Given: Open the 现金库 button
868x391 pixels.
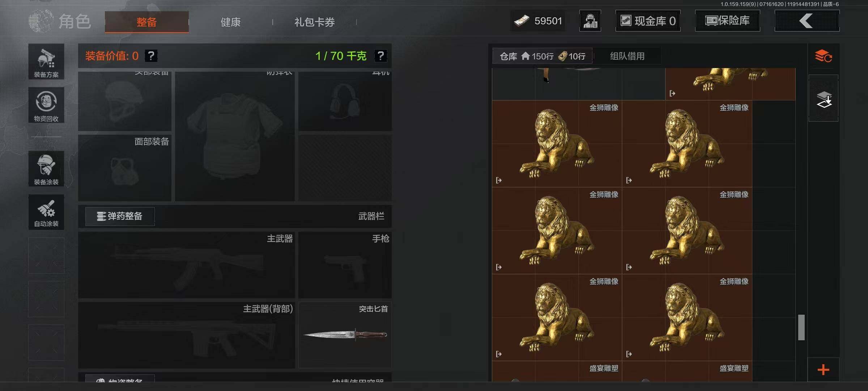Looking at the screenshot, I should 648,21.
